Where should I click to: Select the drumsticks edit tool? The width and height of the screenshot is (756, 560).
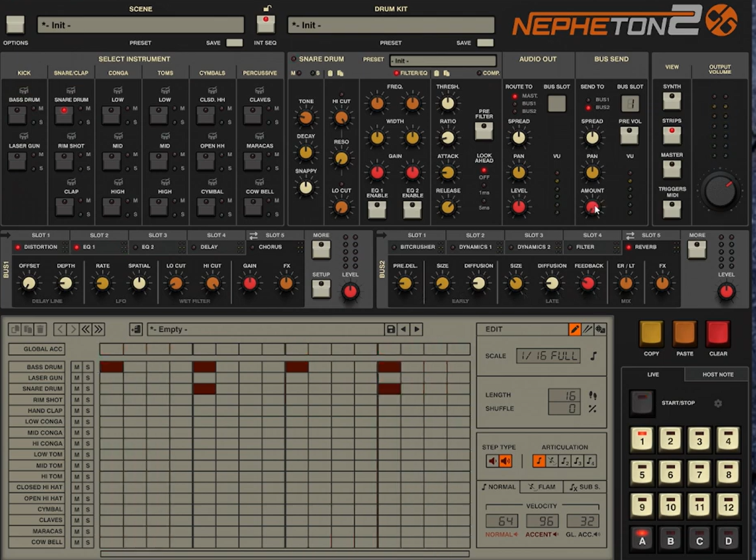[x=587, y=329]
